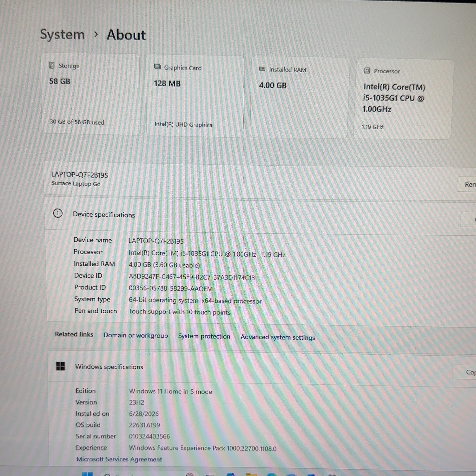The image size is (476, 476).
Task: Select the 'Surface Laptop Go' model text
Action: [76, 183]
